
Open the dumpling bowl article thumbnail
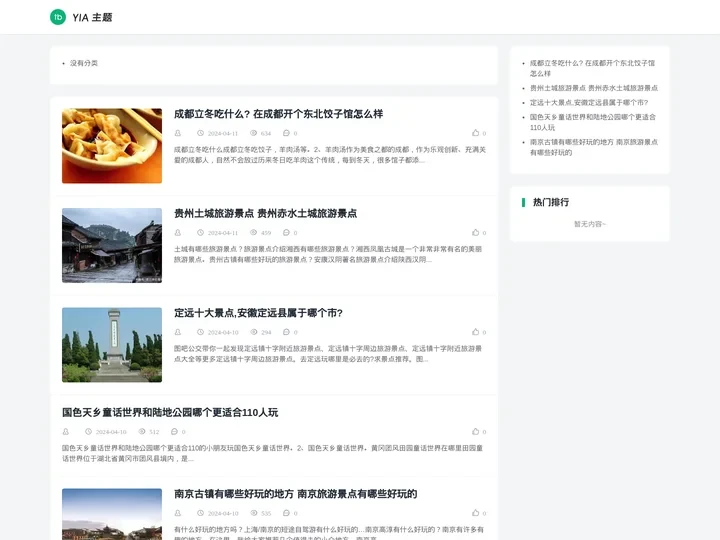pos(112,146)
